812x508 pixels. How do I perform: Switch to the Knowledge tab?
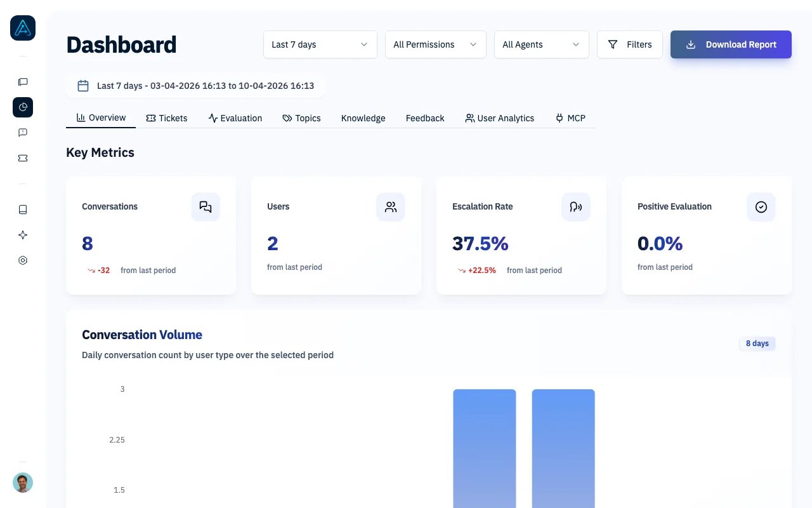point(363,118)
